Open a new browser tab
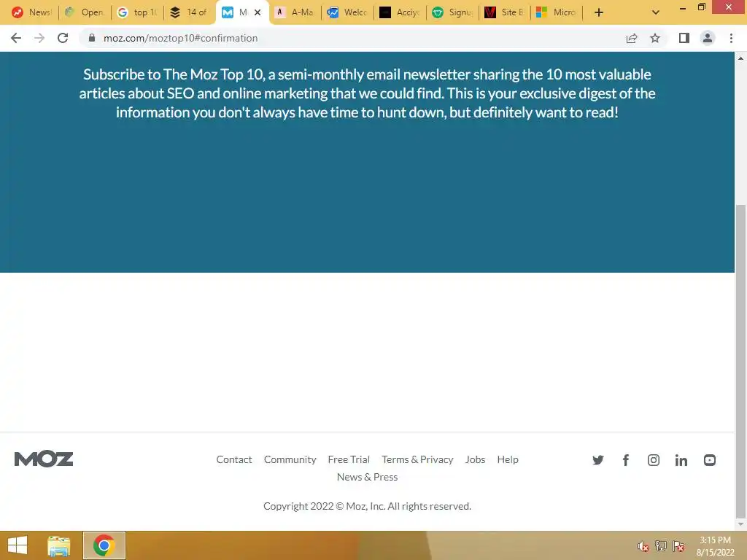The image size is (747, 560). pos(599,12)
